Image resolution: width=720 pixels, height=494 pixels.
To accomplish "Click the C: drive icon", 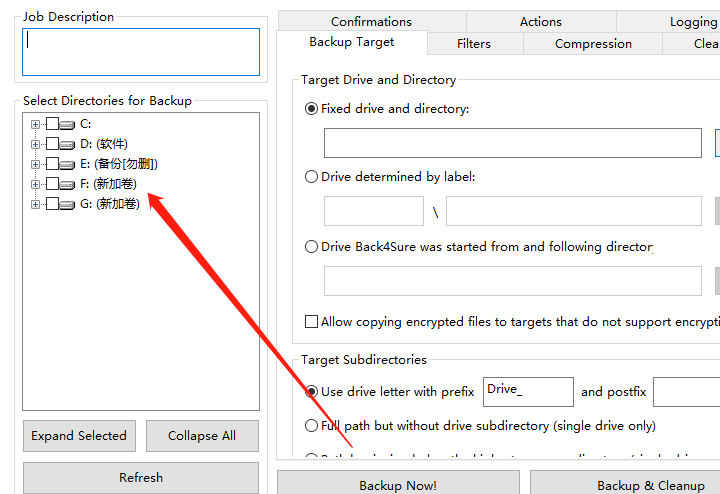I will click(68, 125).
